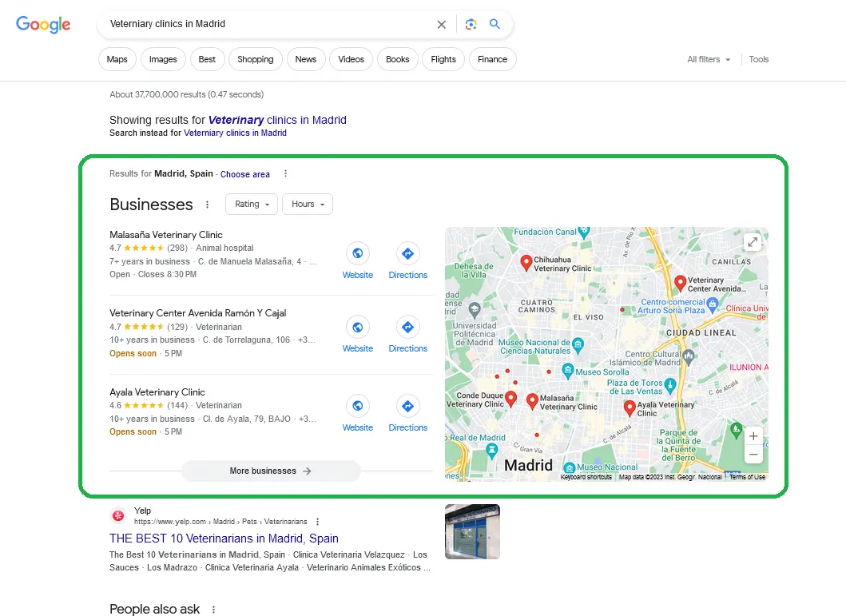Viewport: 846px width, 616px height.
Task: Clear the search box with the X icon
Action: click(441, 24)
